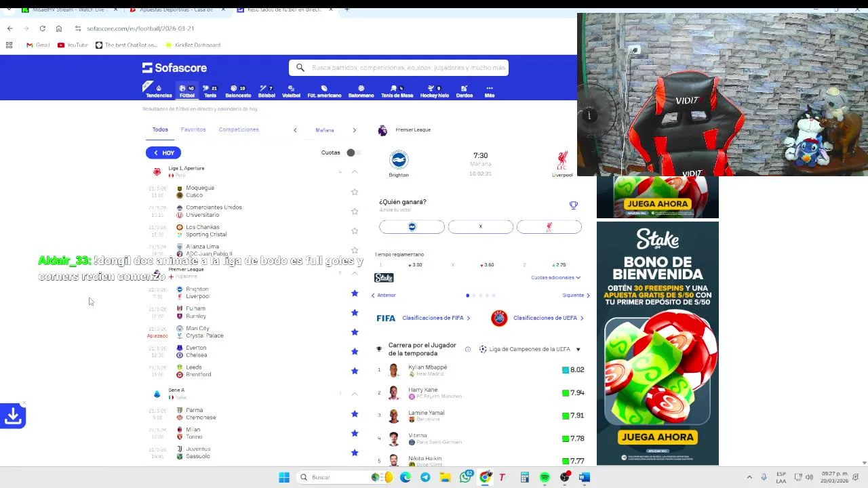Select the Balonmano sport icon
The image size is (868, 488).
click(361, 91)
